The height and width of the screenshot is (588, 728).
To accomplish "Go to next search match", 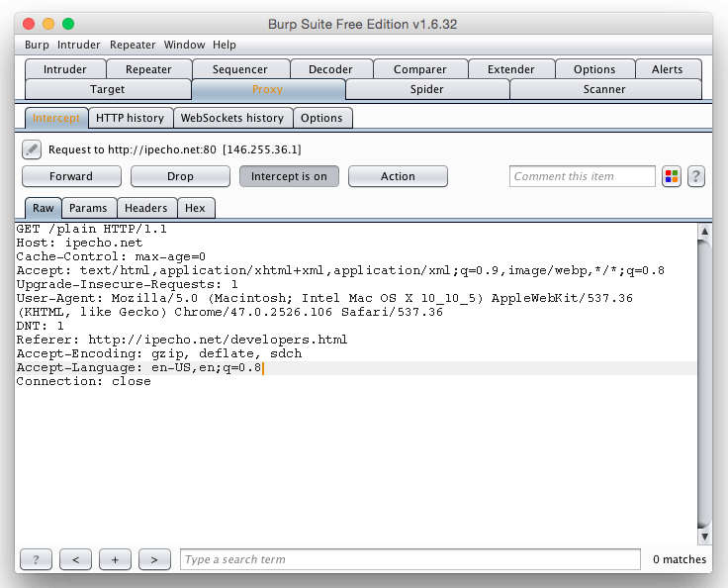I will click(x=154, y=559).
